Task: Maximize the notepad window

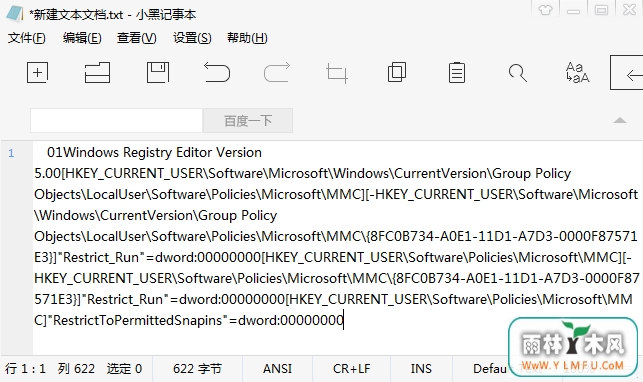Action: [601, 10]
